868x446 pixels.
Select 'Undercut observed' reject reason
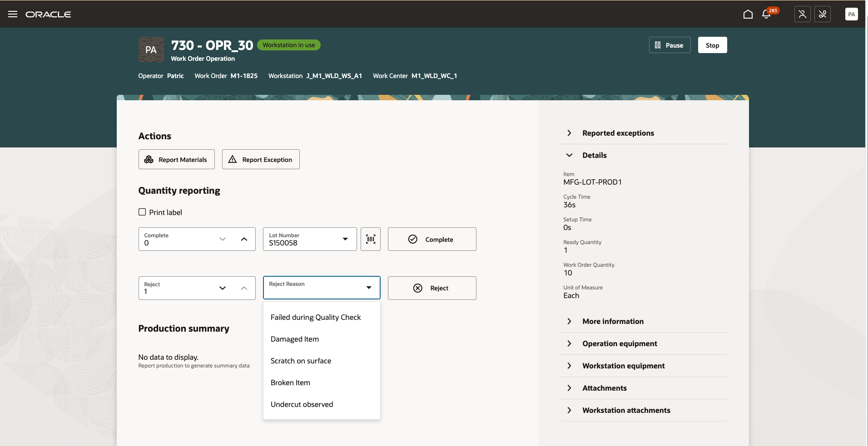coord(322,404)
